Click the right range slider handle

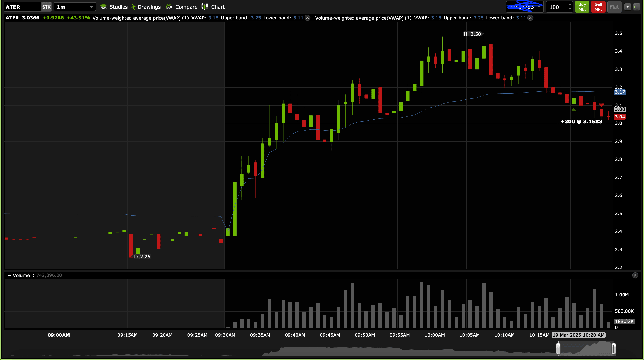tap(614, 349)
